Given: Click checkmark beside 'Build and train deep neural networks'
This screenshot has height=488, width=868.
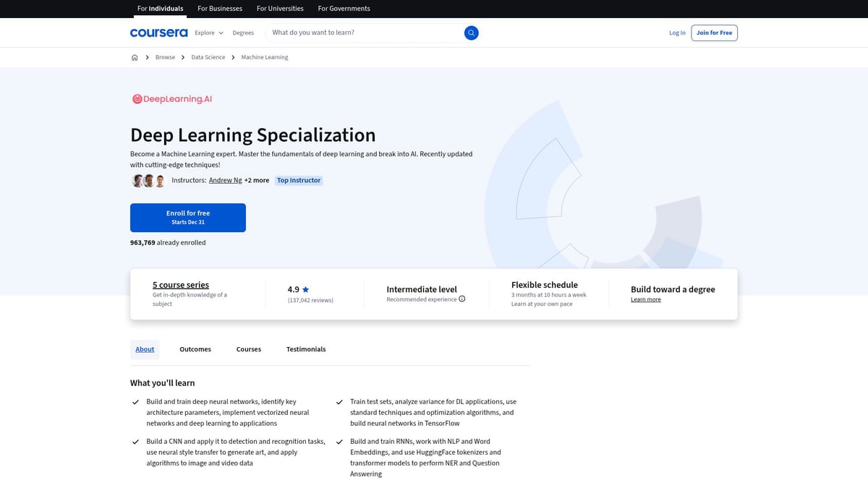Looking at the screenshot, I should 135,402.
